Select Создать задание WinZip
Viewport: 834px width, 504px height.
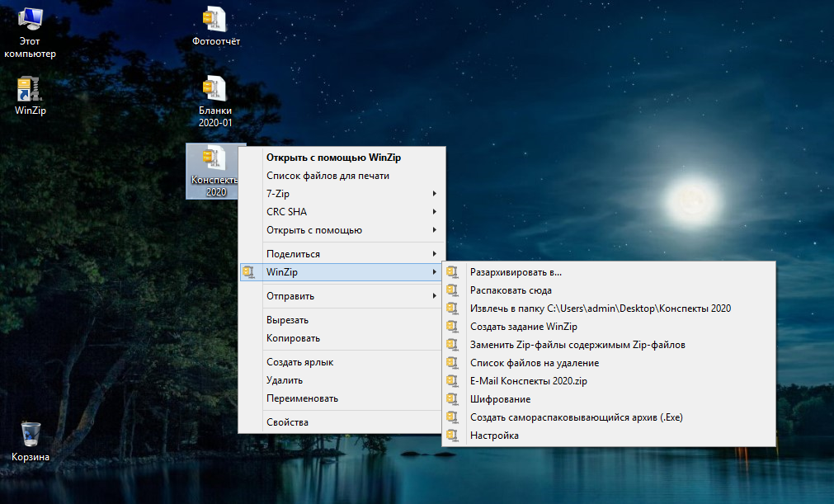tap(609, 327)
